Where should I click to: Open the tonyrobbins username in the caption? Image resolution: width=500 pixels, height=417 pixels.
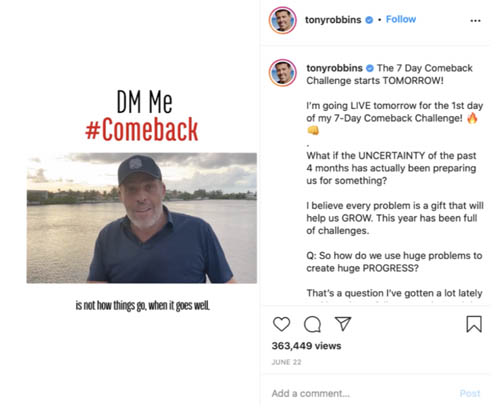tap(334, 68)
